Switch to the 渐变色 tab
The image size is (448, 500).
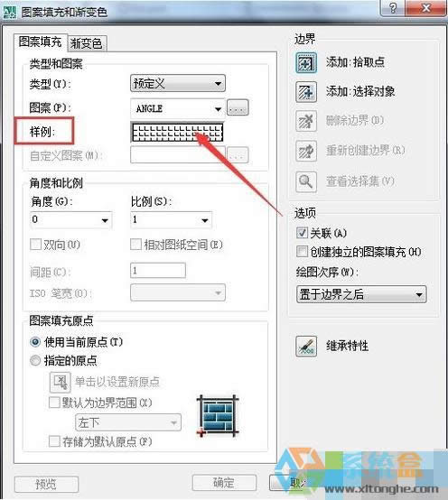(87, 43)
